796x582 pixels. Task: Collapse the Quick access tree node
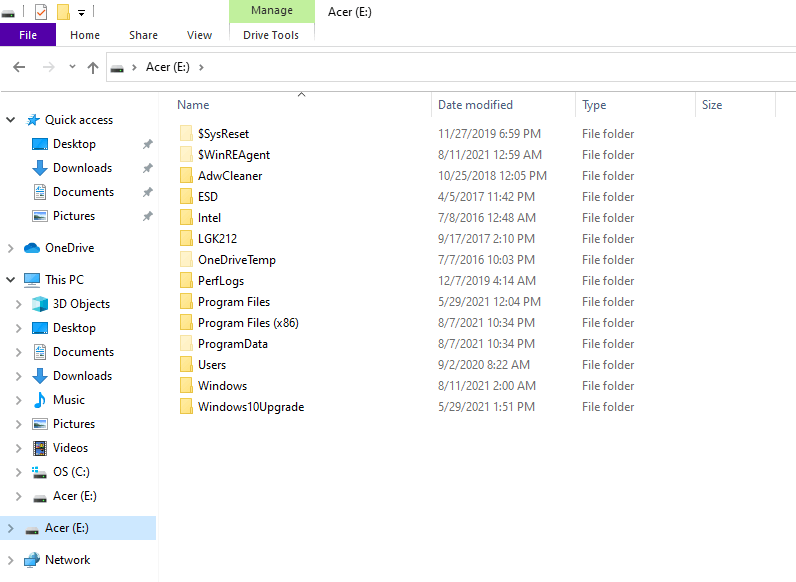tap(11, 120)
